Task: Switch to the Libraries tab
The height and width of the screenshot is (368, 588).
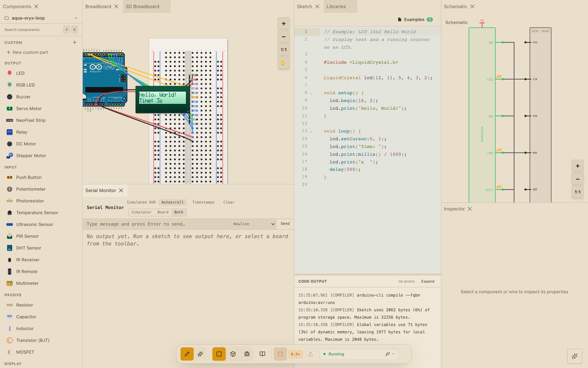Action: pos(336,6)
